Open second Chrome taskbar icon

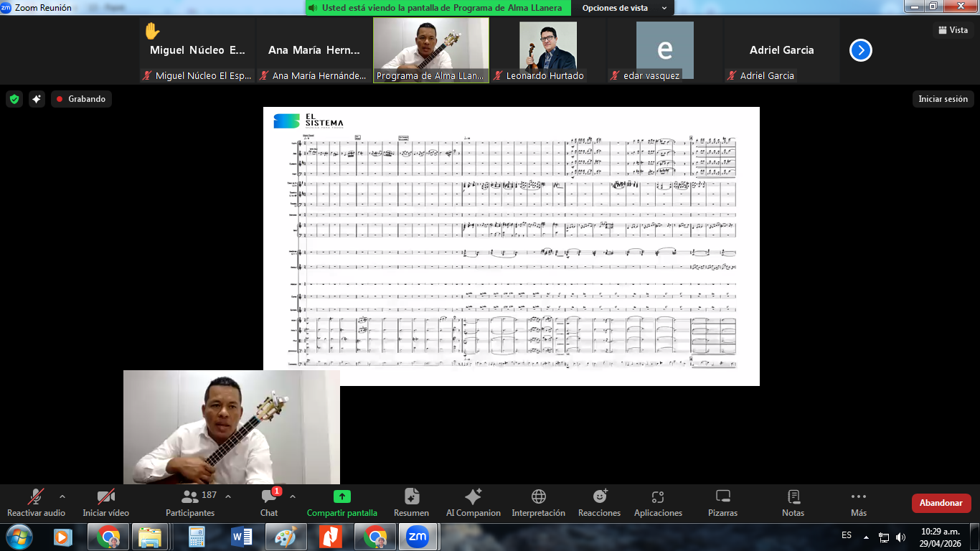click(x=375, y=537)
